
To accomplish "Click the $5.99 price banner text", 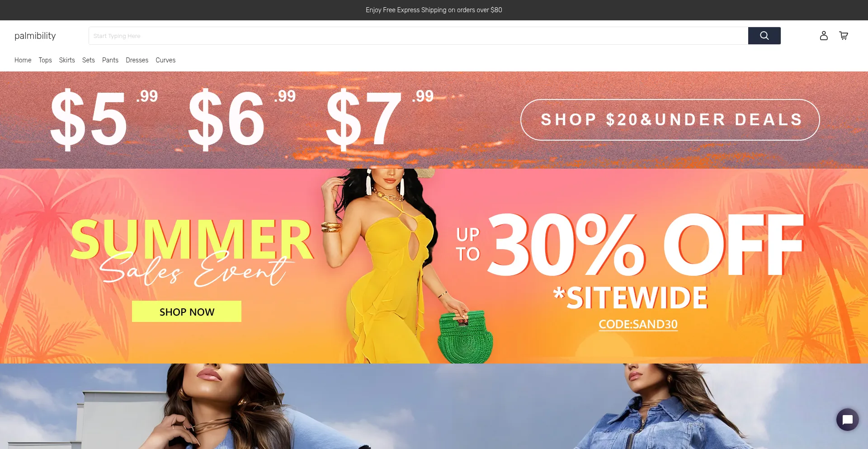I will click(x=104, y=119).
